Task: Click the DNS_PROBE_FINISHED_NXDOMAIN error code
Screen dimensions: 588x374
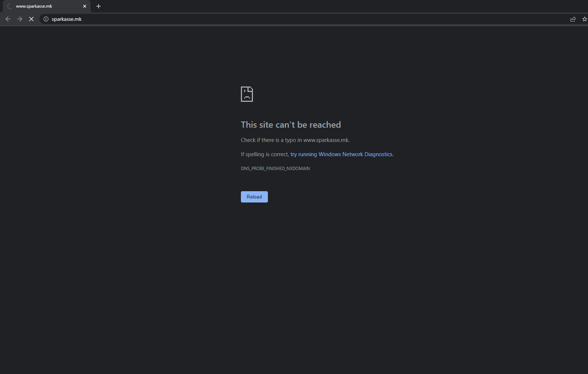Action: coord(275,168)
